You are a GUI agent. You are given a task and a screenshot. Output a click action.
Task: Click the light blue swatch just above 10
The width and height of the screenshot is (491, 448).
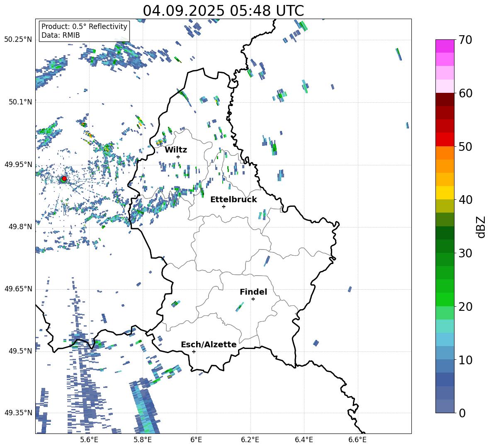click(445, 353)
